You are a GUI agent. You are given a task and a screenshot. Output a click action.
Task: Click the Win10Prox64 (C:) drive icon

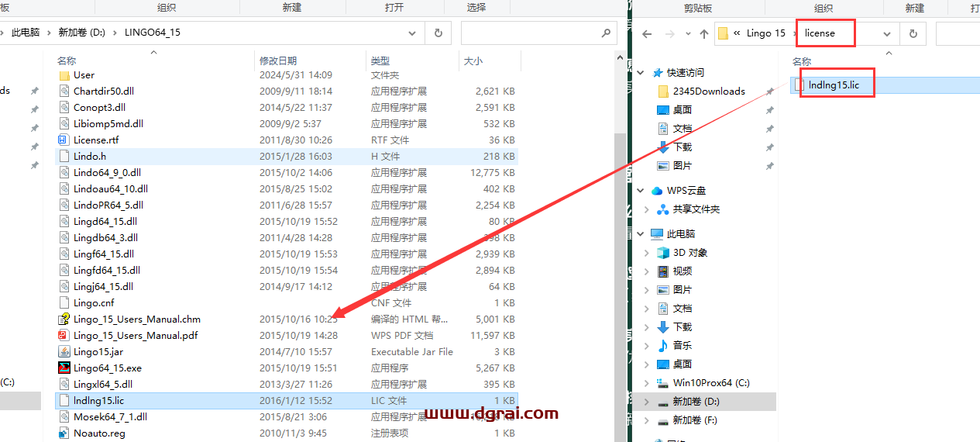[663, 382]
